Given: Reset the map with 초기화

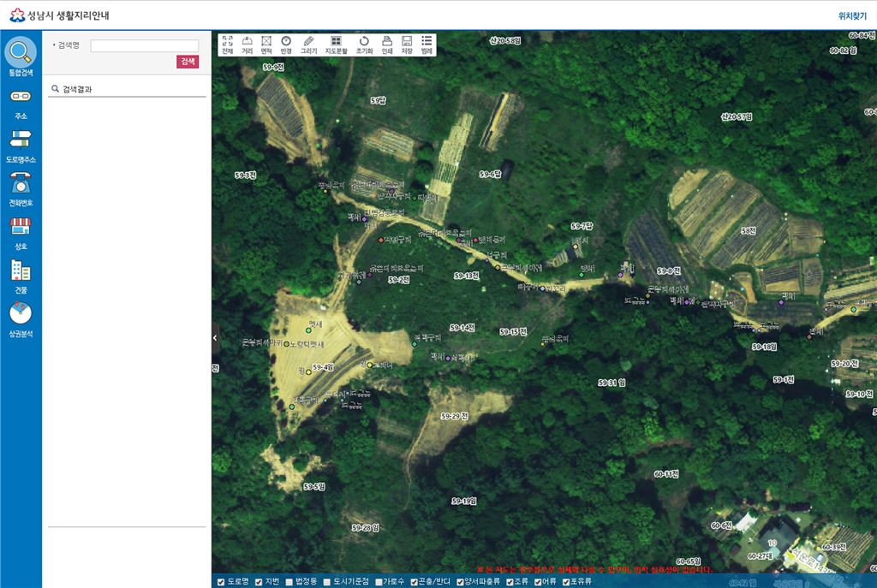Looking at the screenshot, I should click(364, 45).
